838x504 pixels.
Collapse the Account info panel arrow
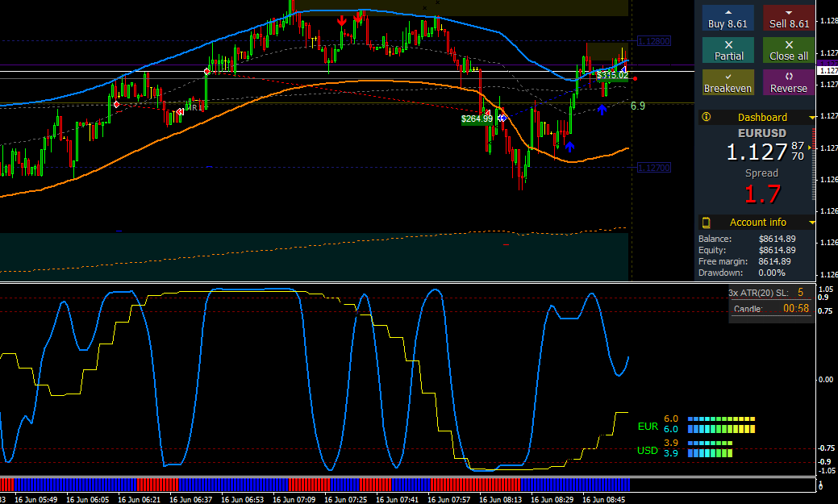[812, 223]
